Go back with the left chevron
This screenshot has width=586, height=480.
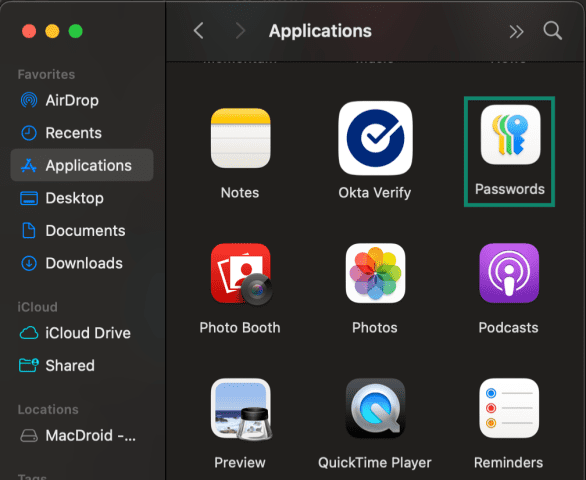pyautogui.click(x=198, y=31)
